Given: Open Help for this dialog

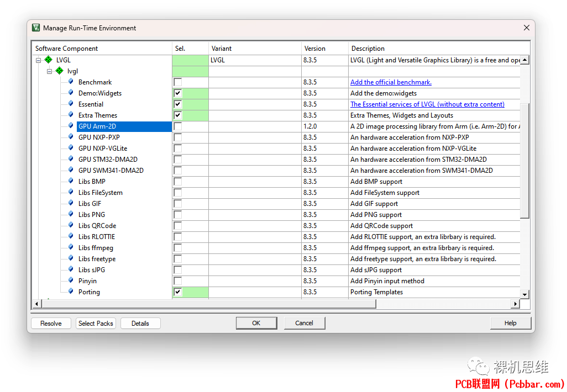Looking at the screenshot, I should tap(510, 323).
